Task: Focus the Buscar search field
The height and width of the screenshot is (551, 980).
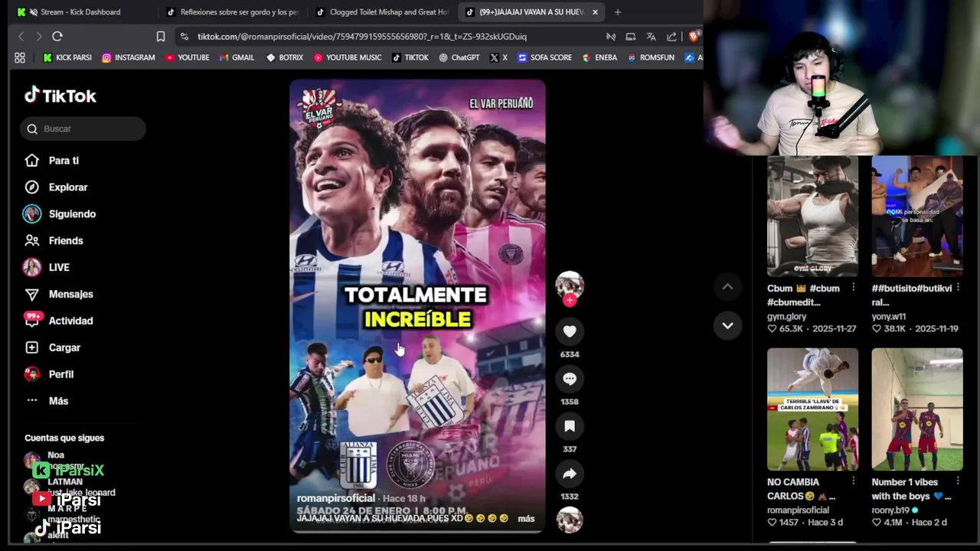Action: pos(83,129)
